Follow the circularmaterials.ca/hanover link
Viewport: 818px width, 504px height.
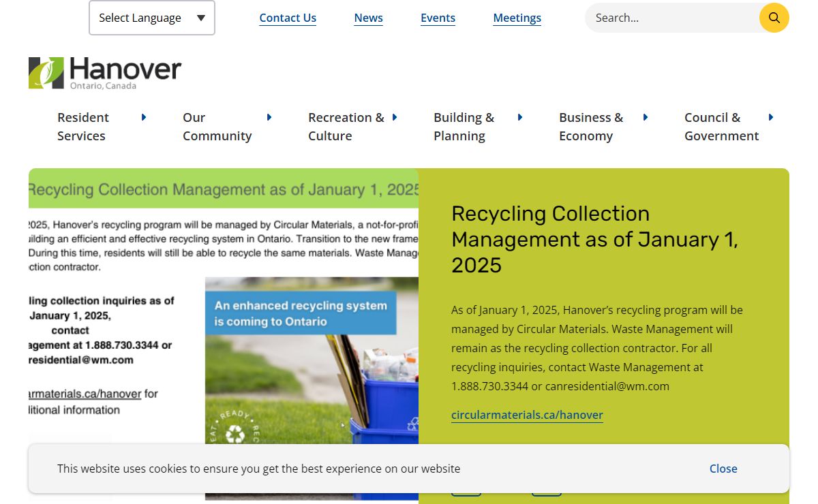tap(527, 415)
